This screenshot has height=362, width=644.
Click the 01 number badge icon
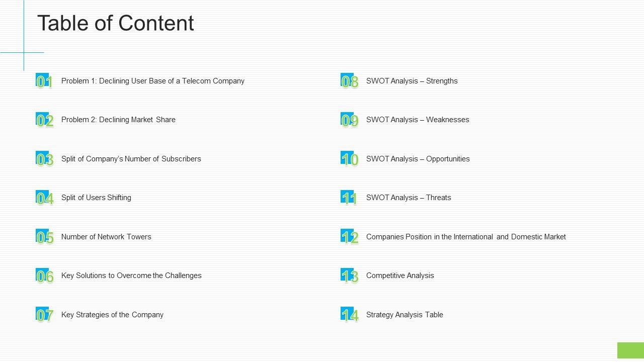tap(44, 81)
